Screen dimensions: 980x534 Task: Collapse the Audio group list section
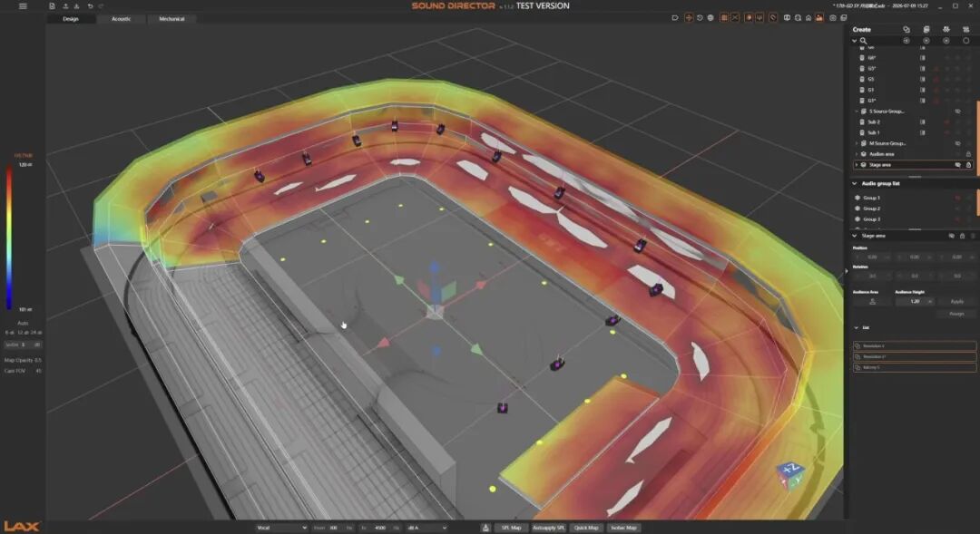coord(855,184)
